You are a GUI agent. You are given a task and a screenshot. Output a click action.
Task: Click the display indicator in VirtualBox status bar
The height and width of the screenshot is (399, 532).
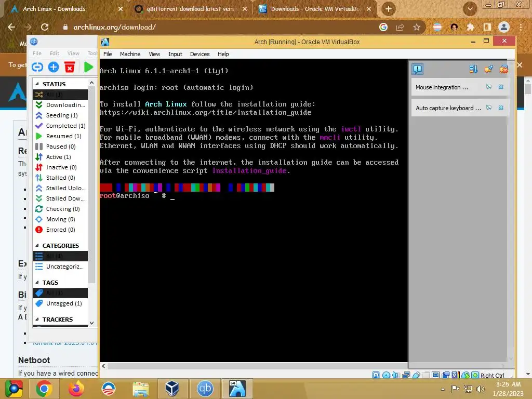point(436,375)
